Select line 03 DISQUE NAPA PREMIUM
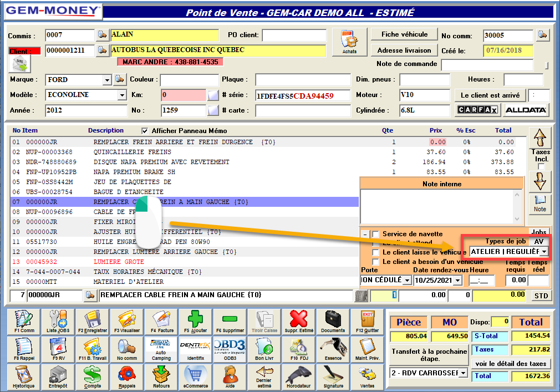This screenshot has width=560, height=392. 268,162
